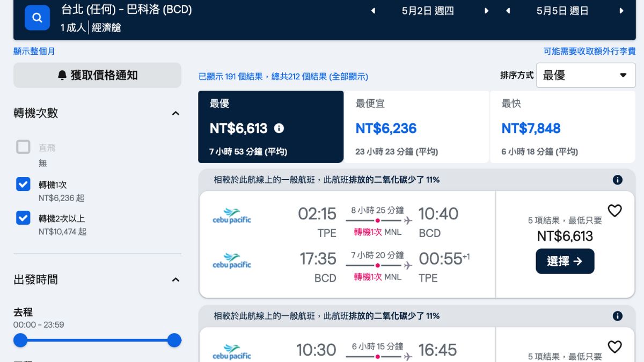The image size is (644, 362).
Task: Open info icon beside NT$6,613 best price
Action: click(x=279, y=128)
